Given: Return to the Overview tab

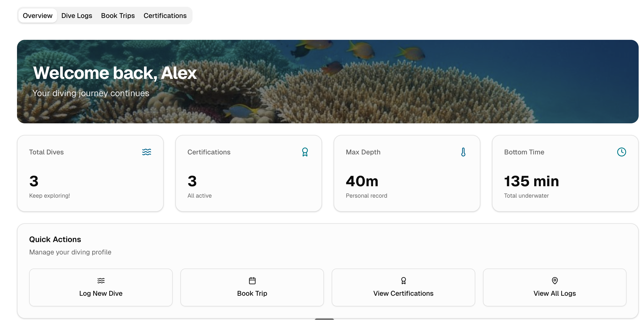Looking at the screenshot, I should click(x=37, y=16).
